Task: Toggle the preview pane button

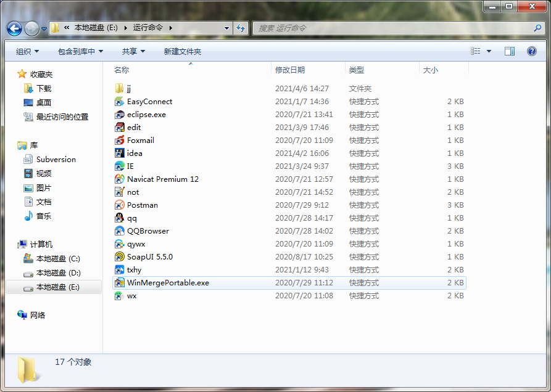Action: (510, 51)
